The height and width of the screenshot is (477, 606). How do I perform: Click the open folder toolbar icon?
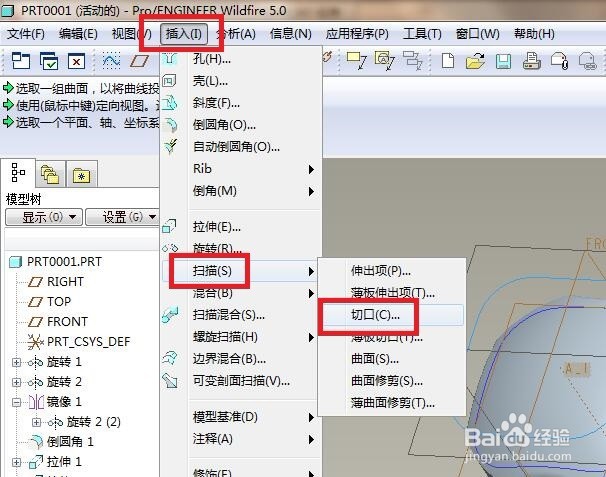pyautogui.click(x=475, y=61)
